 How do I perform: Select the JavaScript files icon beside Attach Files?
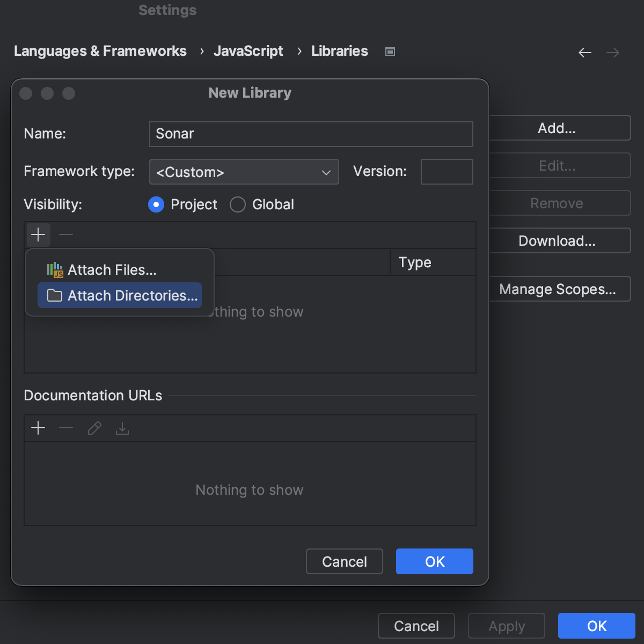pos(54,269)
